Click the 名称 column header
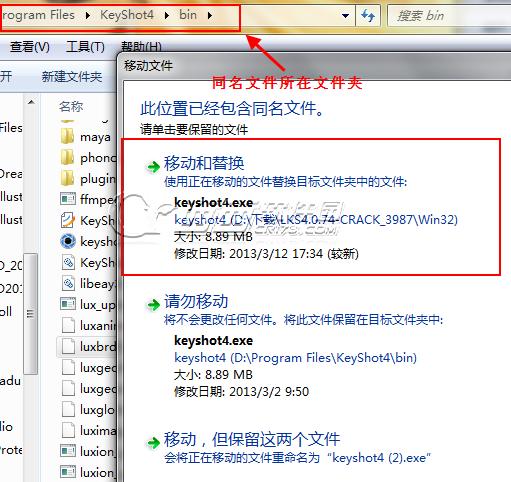 point(71,107)
